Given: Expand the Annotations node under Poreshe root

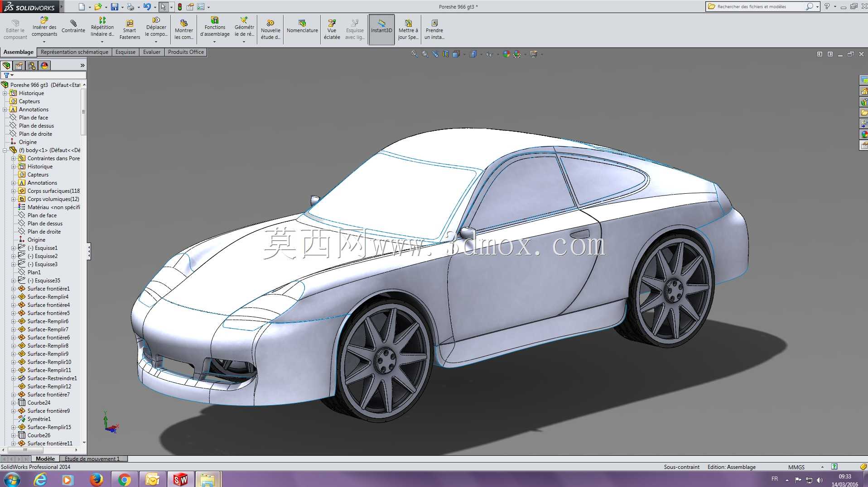Looking at the screenshot, I should [5, 110].
